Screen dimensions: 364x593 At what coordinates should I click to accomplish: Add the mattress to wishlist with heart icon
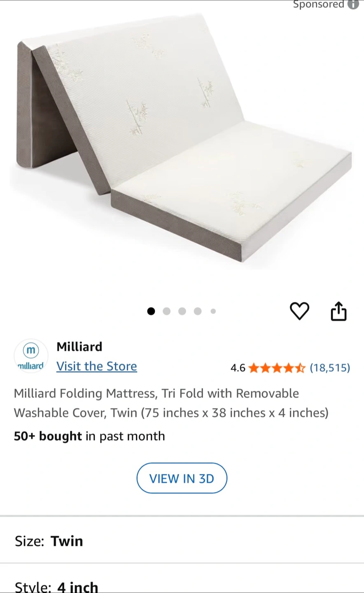coord(299,311)
